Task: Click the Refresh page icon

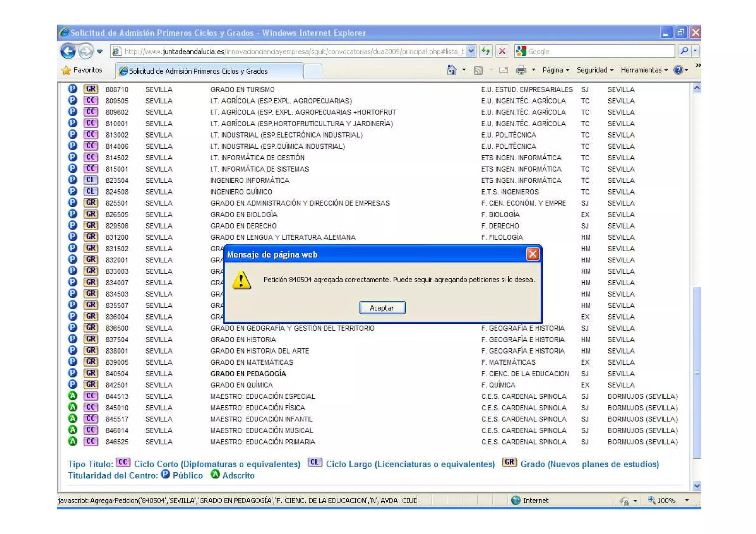Action: click(x=486, y=51)
